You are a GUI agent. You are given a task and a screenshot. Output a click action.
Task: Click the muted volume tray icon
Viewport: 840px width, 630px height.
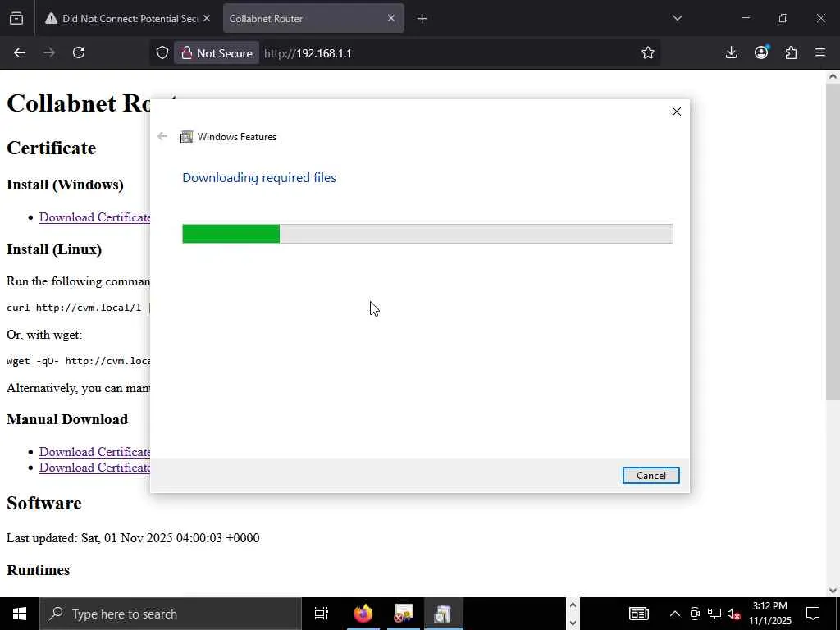point(733,614)
